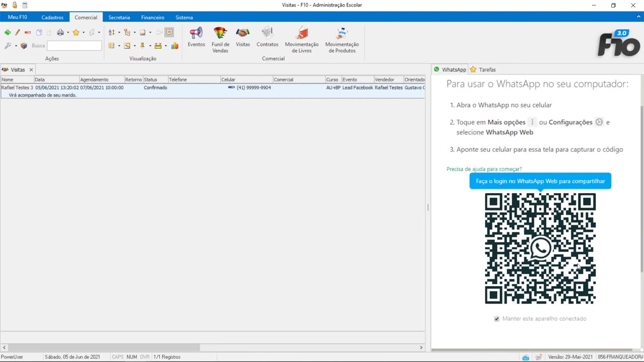Expand the magnifier search dropdown arrow
The height and width of the screenshot is (362, 644).
(16, 46)
